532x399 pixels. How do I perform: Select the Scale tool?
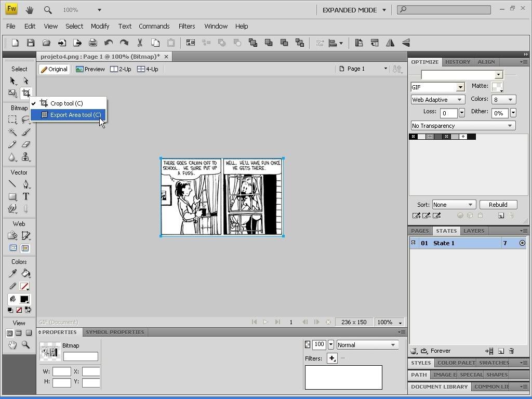pos(12,93)
